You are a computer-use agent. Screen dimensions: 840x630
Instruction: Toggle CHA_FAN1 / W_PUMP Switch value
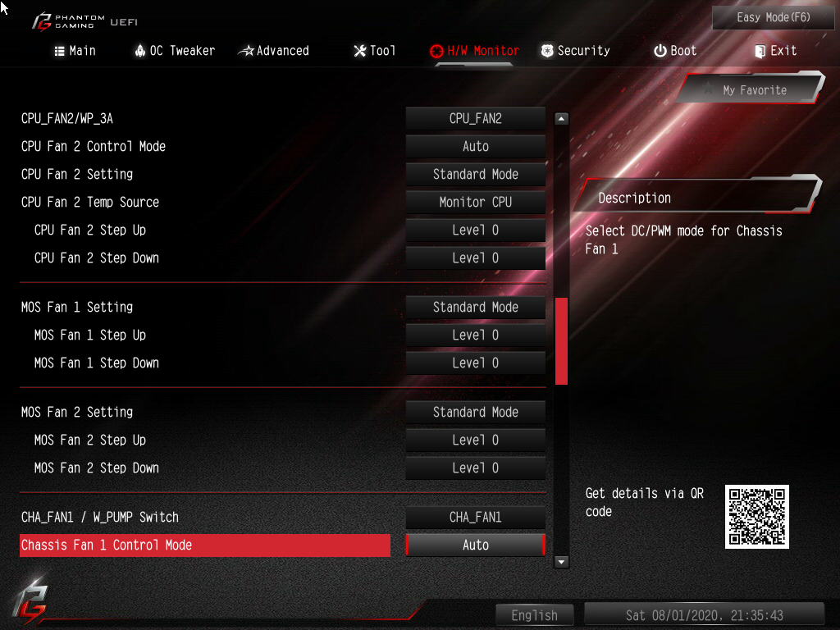tap(475, 517)
